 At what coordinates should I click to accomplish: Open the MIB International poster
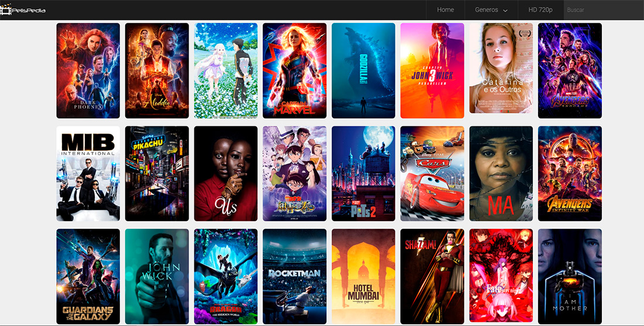[88, 173]
